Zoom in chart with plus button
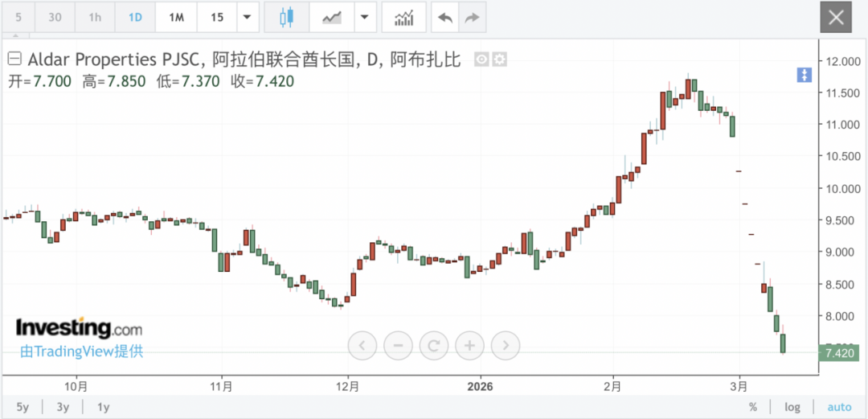This screenshot has width=868, height=419. (x=469, y=346)
